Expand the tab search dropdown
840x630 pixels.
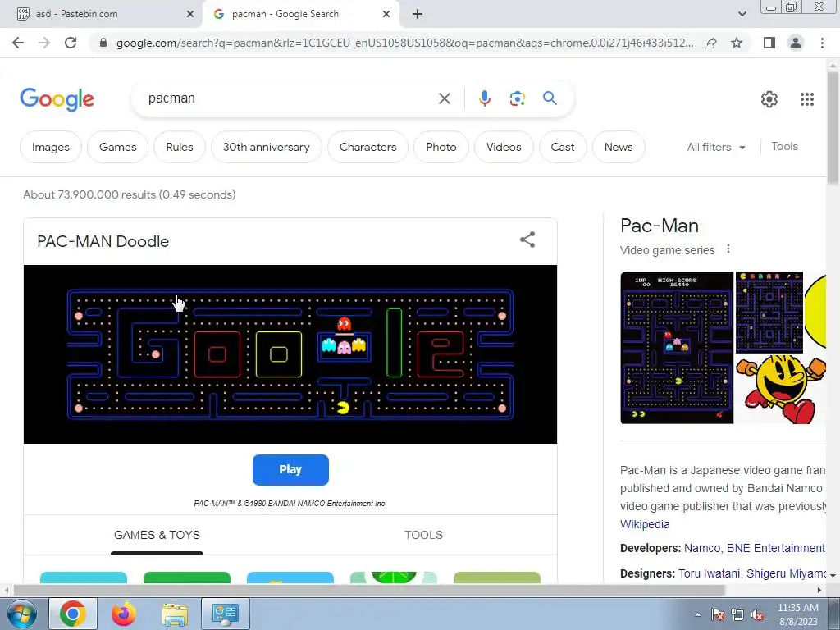tap(742, 14)
